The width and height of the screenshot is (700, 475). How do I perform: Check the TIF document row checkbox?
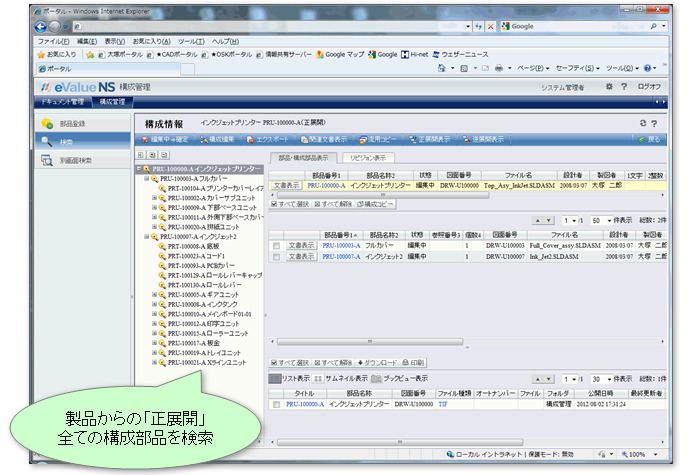(276, 404)
